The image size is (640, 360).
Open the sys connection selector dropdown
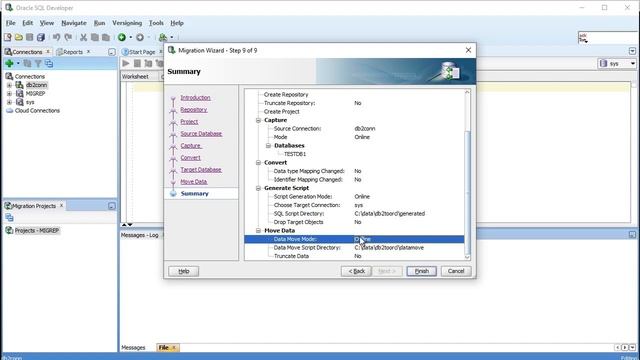pos(633,64)
